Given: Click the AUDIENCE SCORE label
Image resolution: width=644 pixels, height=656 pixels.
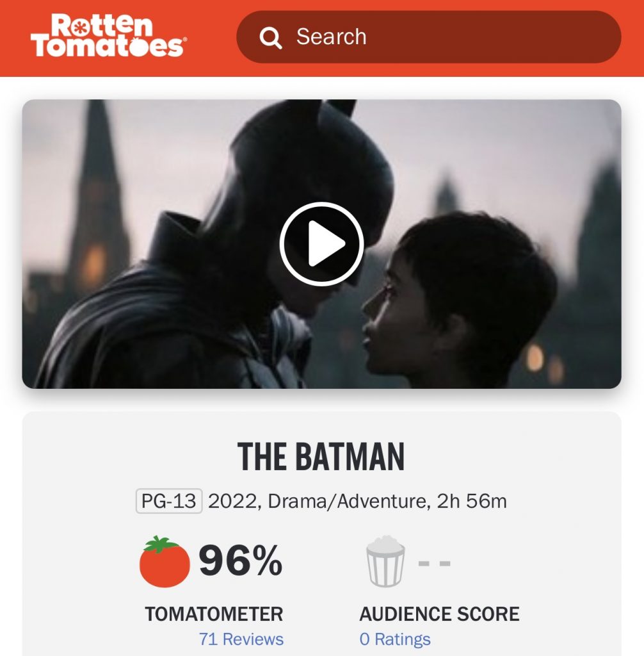Looking at the screenshot, I should point(439,614).
